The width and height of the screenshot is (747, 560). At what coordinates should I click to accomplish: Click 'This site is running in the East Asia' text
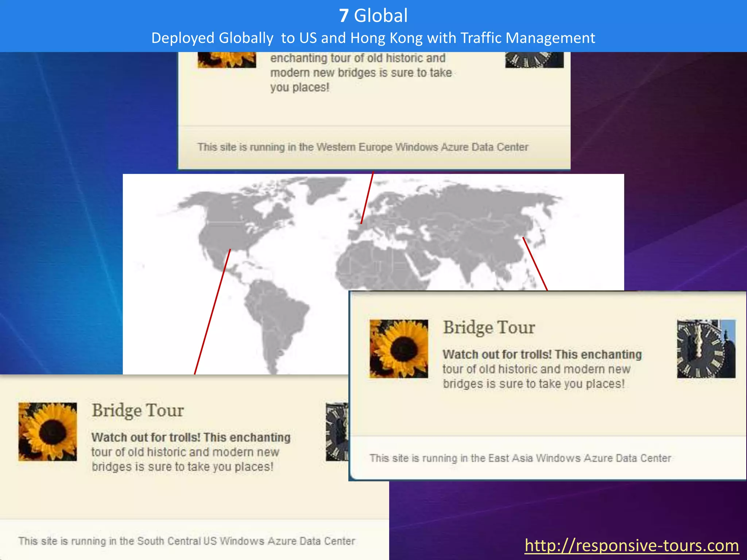tap(520, 458)
